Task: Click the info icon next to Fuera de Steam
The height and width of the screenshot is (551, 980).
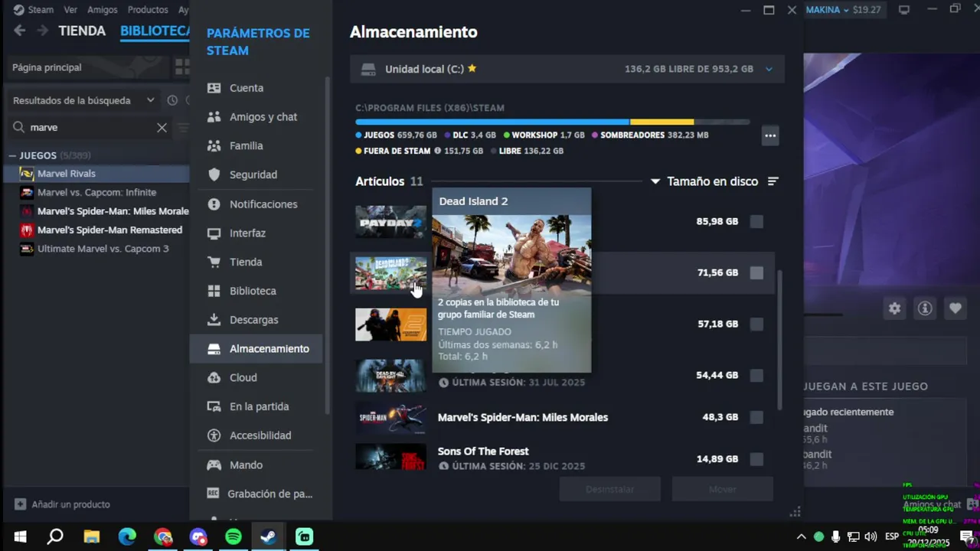Action: coord(437,151)
